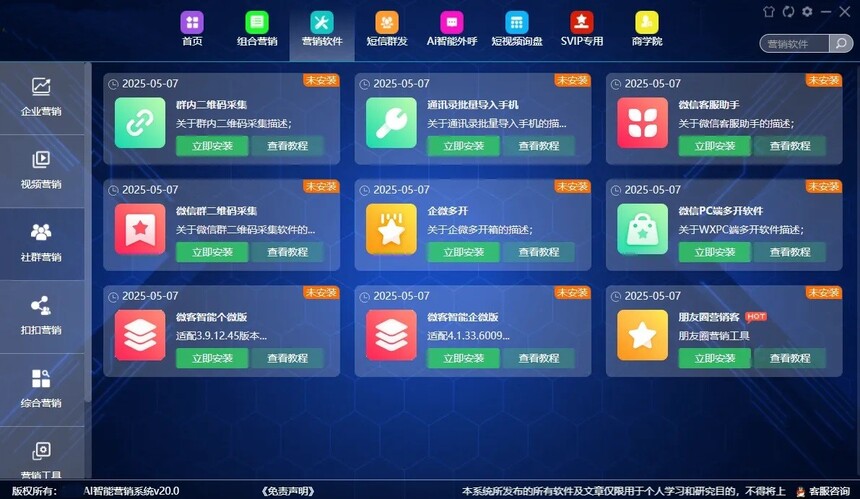View tutorial for 微客智能企微版

[539, 358]
